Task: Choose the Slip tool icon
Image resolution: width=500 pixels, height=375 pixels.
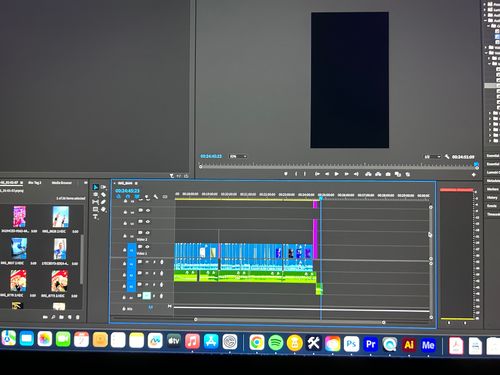Action: [x=95, y=202]
